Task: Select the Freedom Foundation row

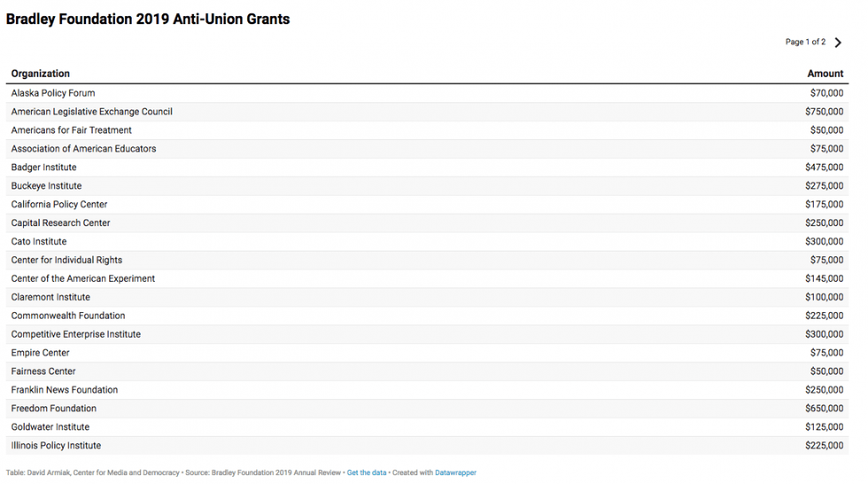Action: tap(54, 409)
